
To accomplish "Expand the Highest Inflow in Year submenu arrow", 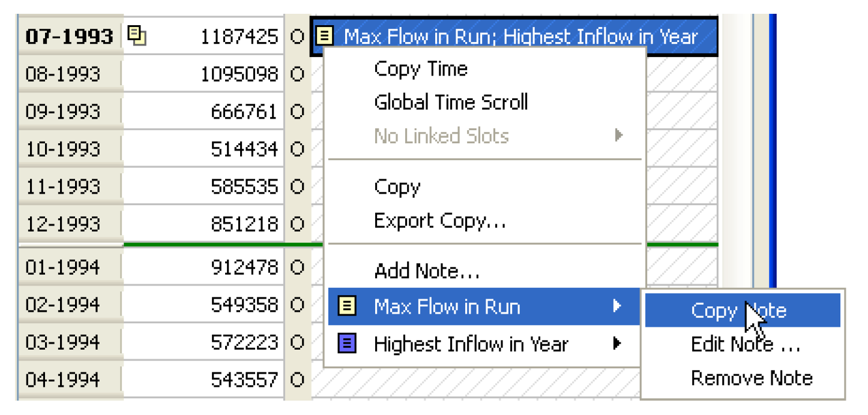I will click(617, 344).
